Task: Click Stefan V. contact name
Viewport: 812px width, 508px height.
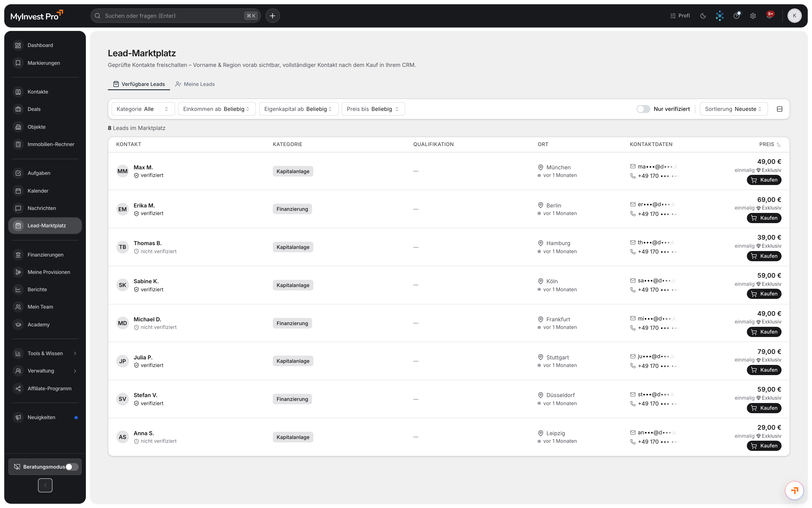Action: tap(145, 395)
